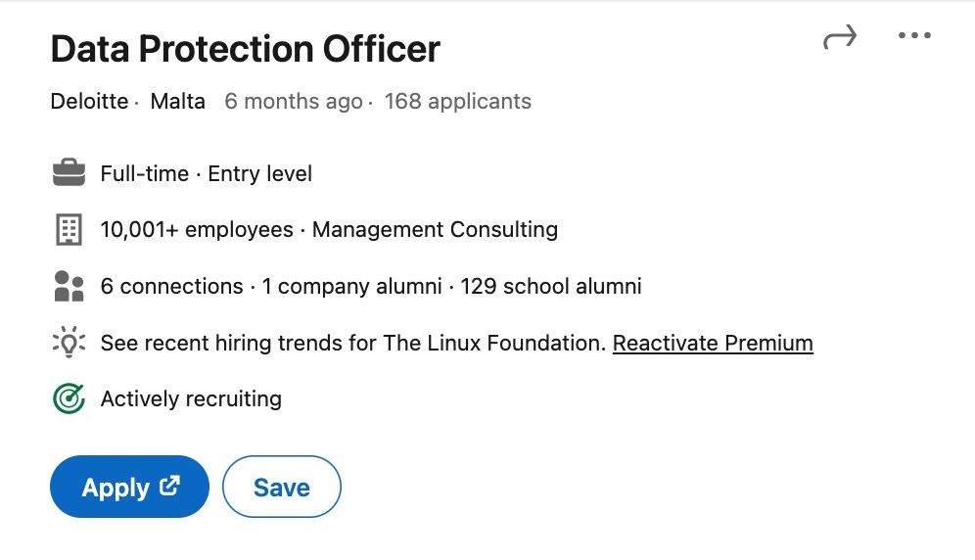The height and width of the screenshot is (560, 975).
Task: Click the green actively recruiting target icon
Action: (69, 399)
